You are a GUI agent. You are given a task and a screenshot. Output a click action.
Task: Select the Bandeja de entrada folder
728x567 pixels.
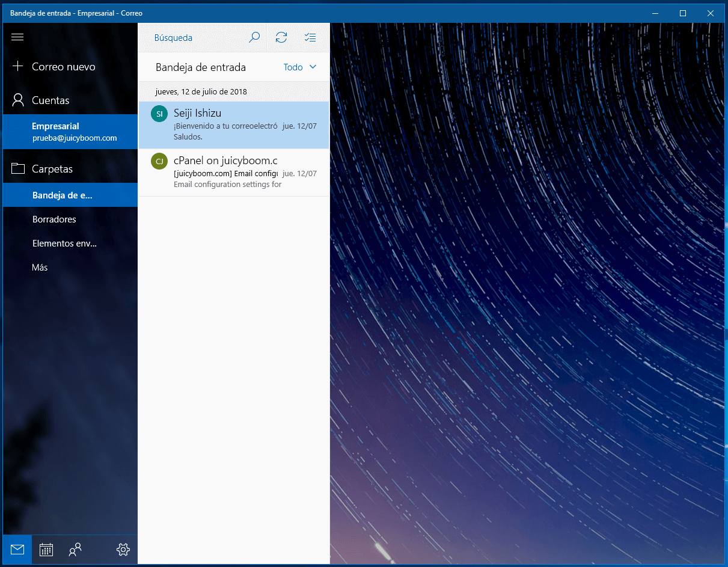[63, 195]
